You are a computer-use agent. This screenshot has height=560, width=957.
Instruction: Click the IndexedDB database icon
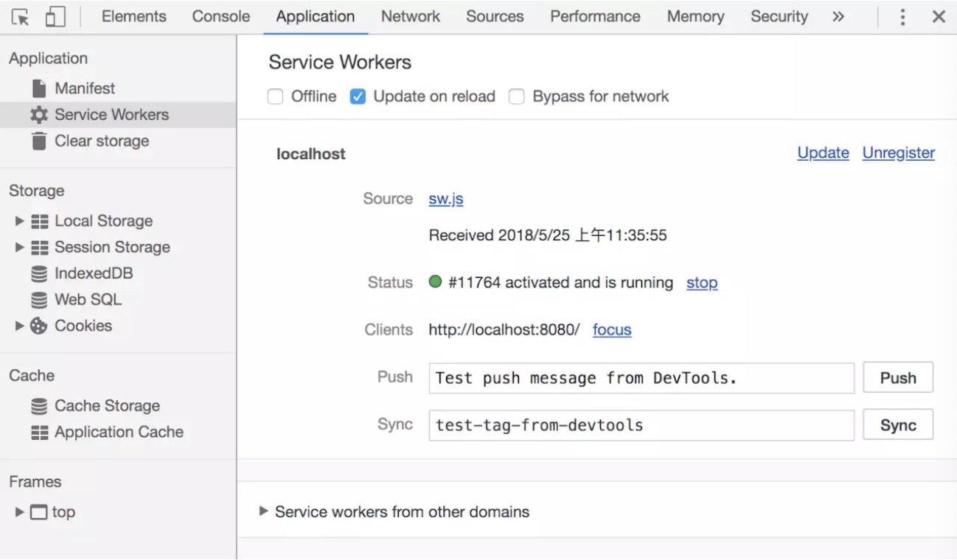[x=38, y=273]
